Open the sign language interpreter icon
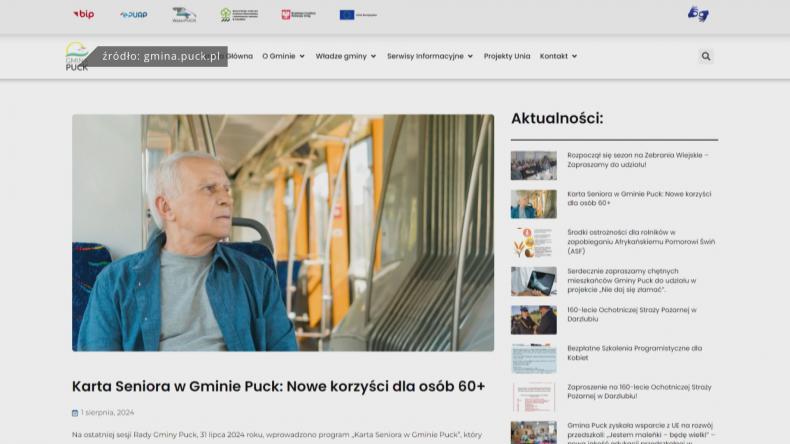790x444 pixels. [698, 14]
